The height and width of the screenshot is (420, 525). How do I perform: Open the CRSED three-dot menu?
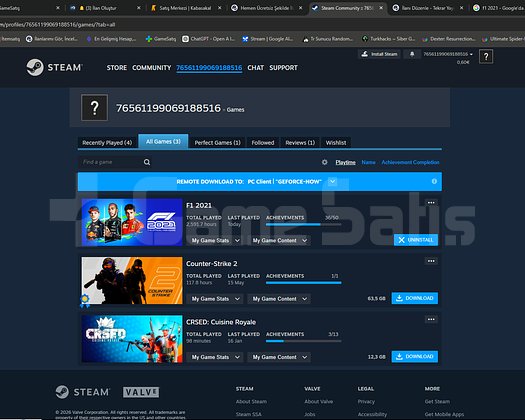431,319
